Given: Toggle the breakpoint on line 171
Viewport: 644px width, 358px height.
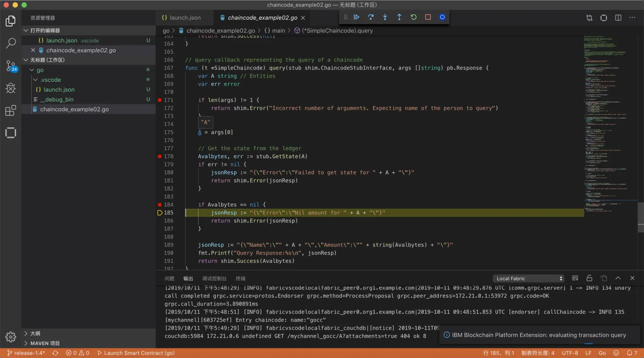Looking at the screenshot, I should tap(159, 100).
